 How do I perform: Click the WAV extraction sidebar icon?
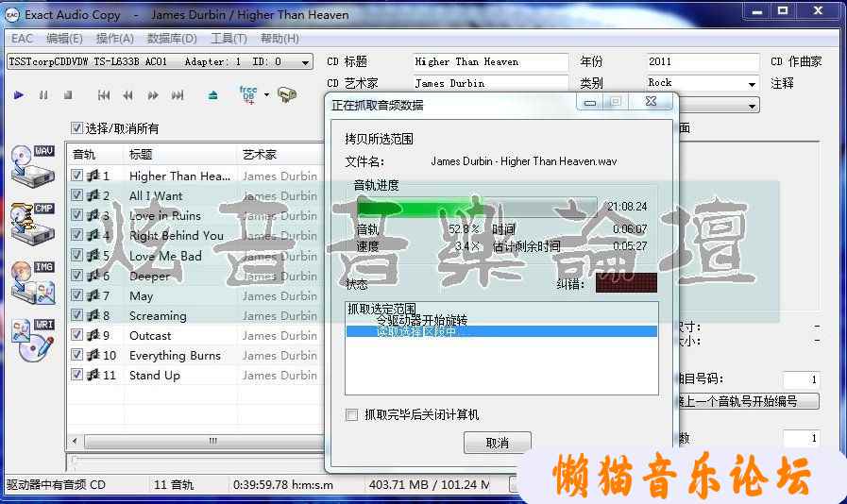(33, 166)
